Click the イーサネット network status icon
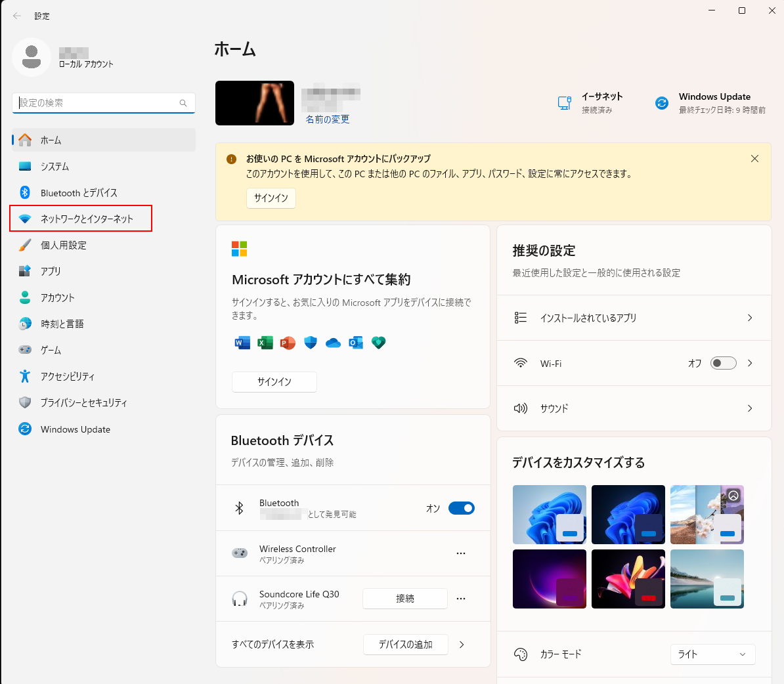784x684 pixels. [564, 103]
